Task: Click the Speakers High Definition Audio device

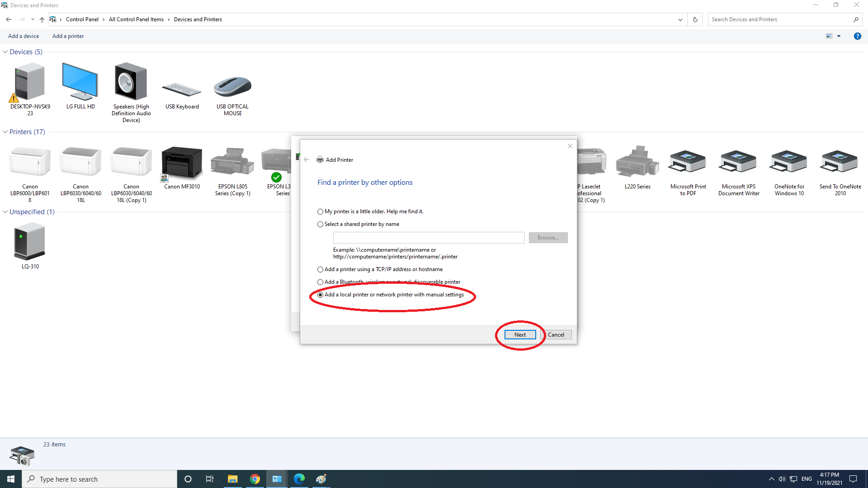Action: (131, 82)
